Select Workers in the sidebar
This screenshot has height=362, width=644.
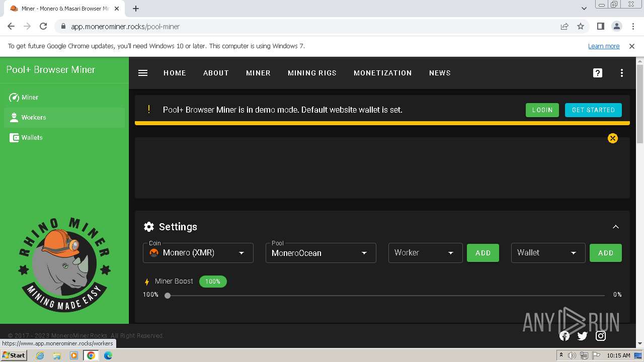(x=64, y=118)
